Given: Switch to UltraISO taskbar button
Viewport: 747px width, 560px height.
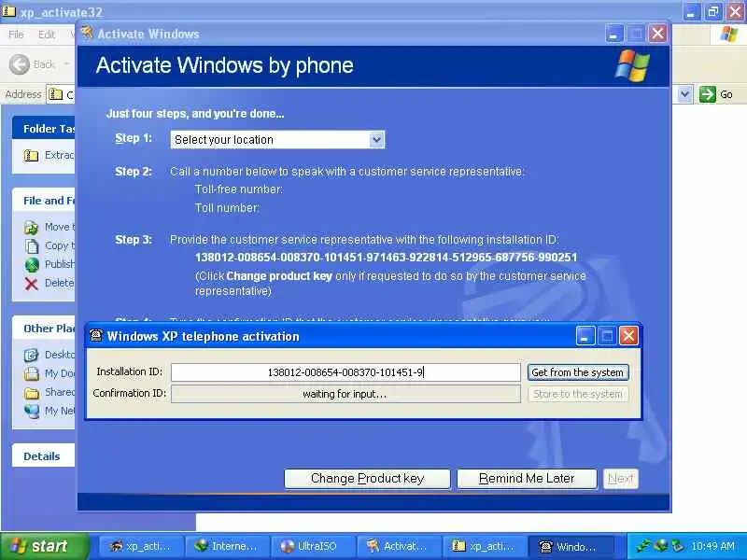Looking at the screenshot, I should point(312,546).
